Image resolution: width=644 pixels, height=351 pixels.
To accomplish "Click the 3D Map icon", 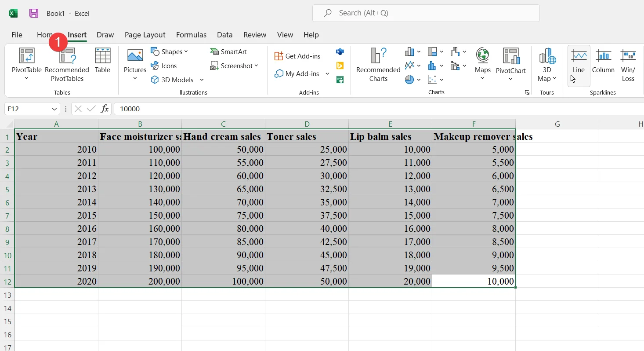I will point(547,56).
